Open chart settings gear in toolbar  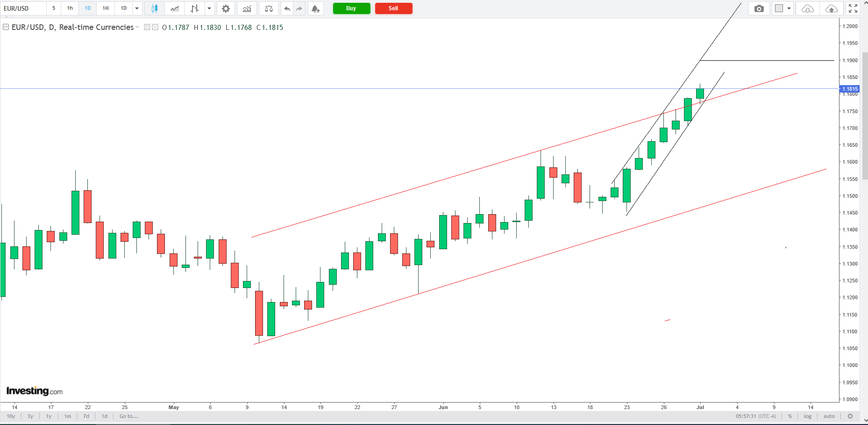coord(226,8)
